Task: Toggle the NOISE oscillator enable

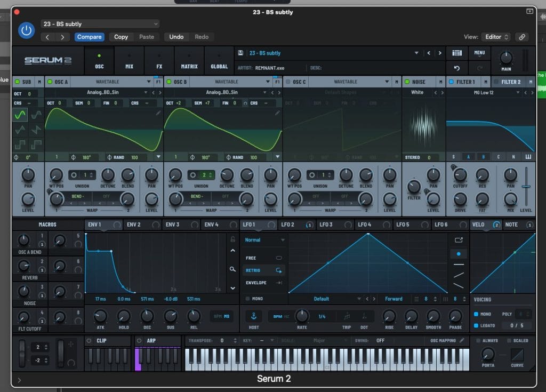Action: [407, 82]
